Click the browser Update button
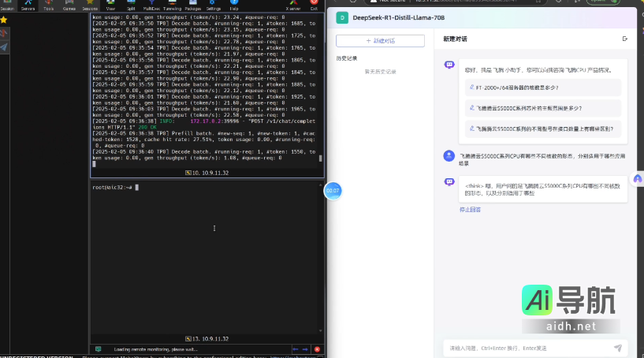The height and width of the screenshot is (358, 644). coord(602,2)
